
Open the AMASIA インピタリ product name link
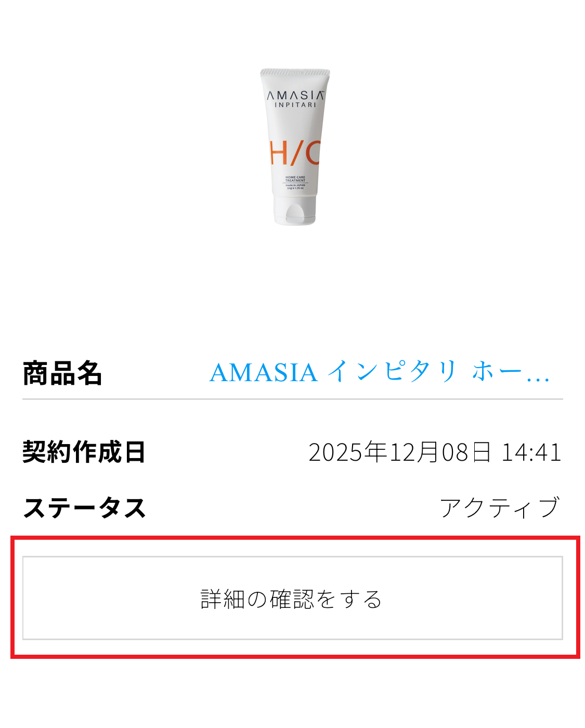pyautogui.click(x=380, y=372)
